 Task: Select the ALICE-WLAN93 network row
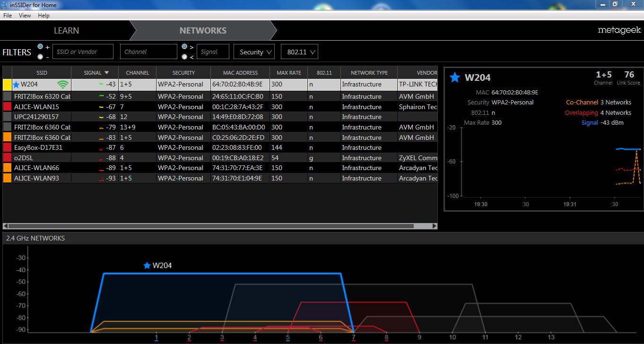pyautogui.click(x=220, y=178)
